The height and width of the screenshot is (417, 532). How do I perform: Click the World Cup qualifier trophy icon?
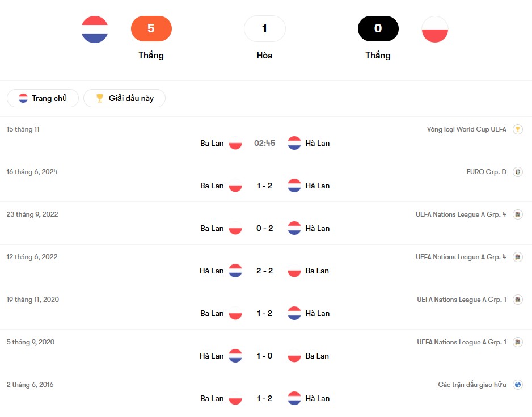(517, 129)
